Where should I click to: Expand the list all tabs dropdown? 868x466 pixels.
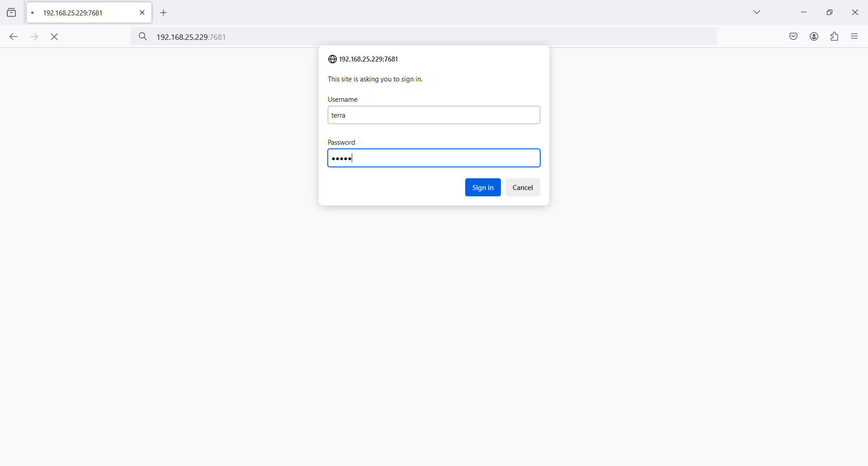[x=757, y=12]
